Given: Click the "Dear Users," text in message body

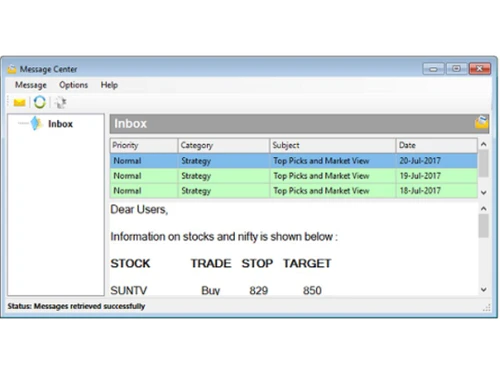Looking at the screenshot, I should [139, 210].
